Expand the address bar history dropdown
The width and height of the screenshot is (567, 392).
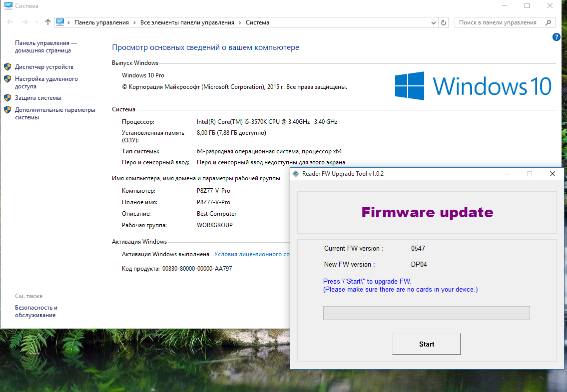click(433, 23)
